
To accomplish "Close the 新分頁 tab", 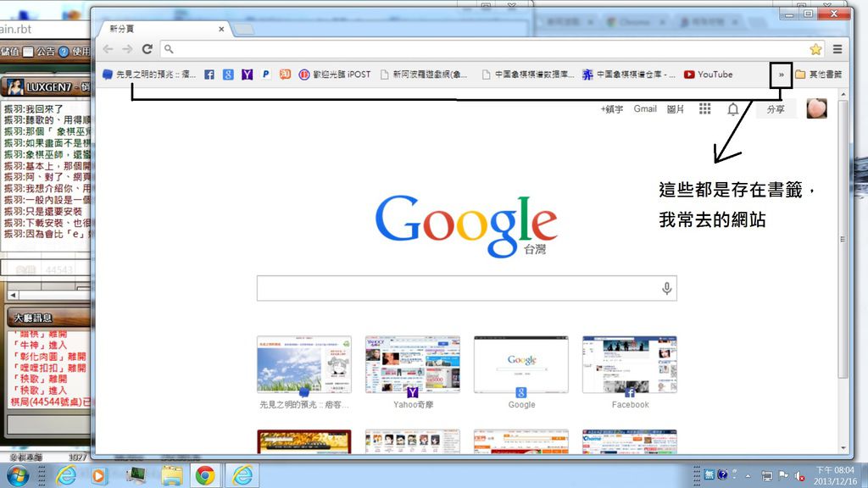I will [221, 29].
